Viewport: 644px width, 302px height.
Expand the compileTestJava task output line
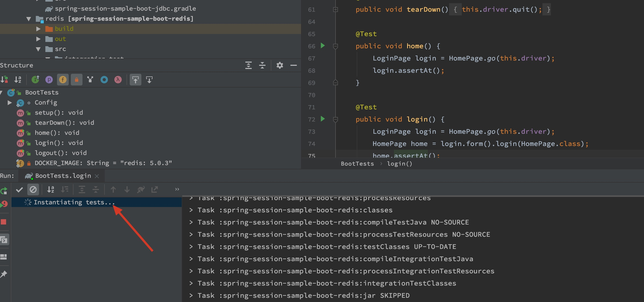pyautogui.click(x=191, y=222)
